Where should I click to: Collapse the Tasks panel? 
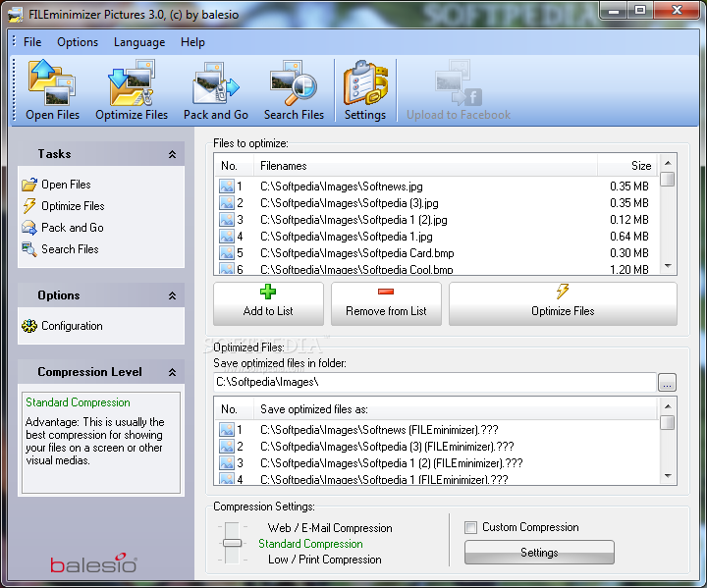(x=172, y=154)
